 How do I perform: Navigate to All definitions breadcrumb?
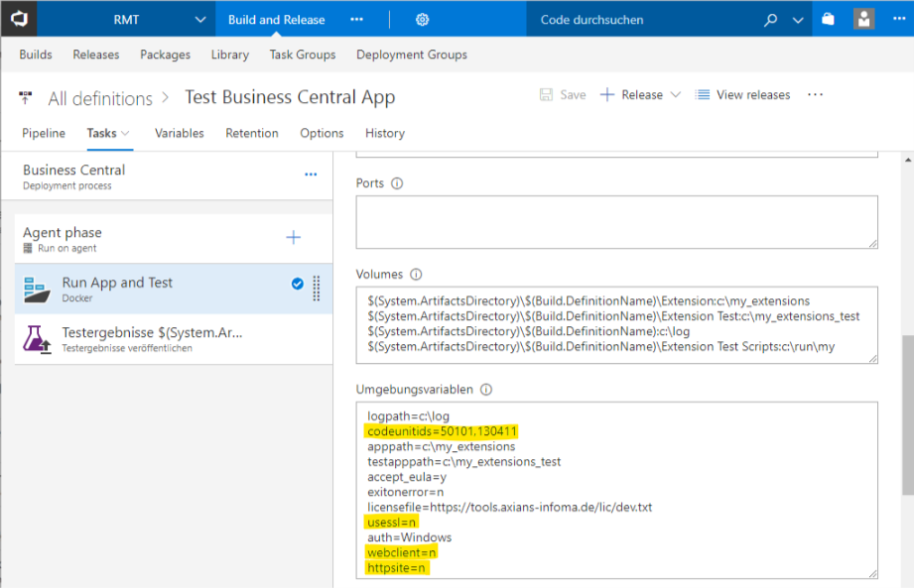(x=100, y=98)
